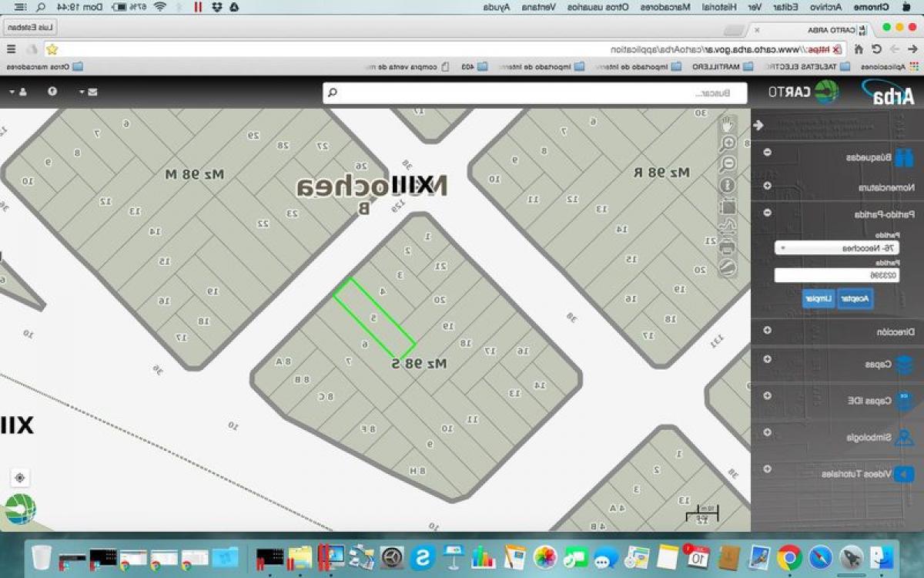924x578 pixels.
Task: Expand the Capas layers section
Action: (767, 359)
